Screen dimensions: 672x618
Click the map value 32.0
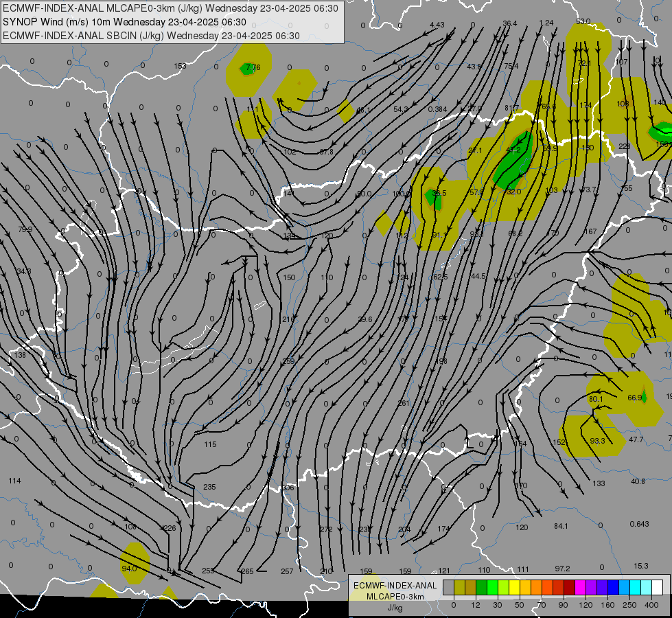point(513,192)
